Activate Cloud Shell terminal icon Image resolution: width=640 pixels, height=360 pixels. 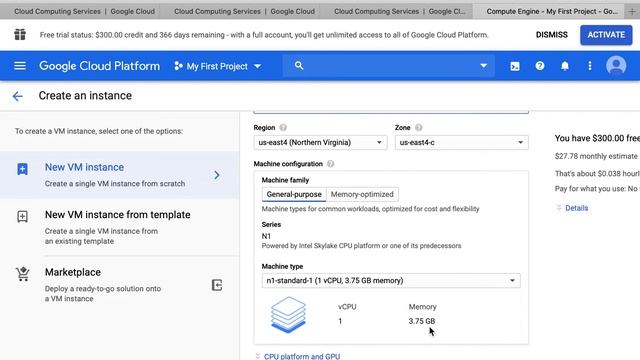[x=515, y=66]
